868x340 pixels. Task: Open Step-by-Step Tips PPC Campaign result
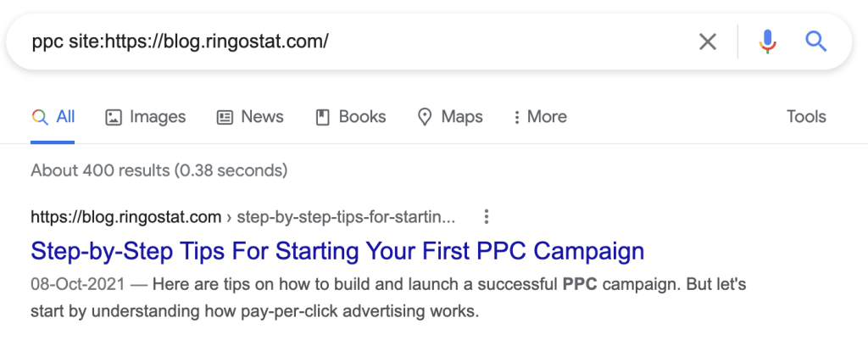point(337,251)
